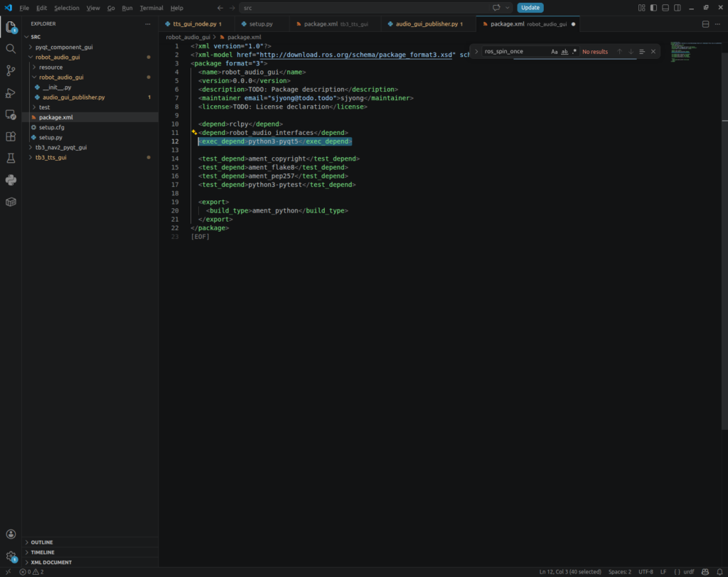Go to previous find match arrow
Viewport: 728px width, 577px height.
click(619, 52)
